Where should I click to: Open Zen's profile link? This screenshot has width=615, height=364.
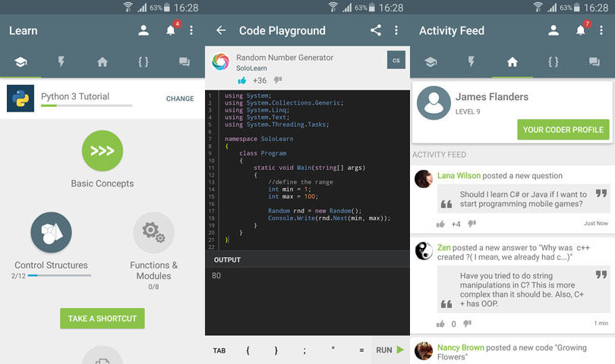click(444, 248)
